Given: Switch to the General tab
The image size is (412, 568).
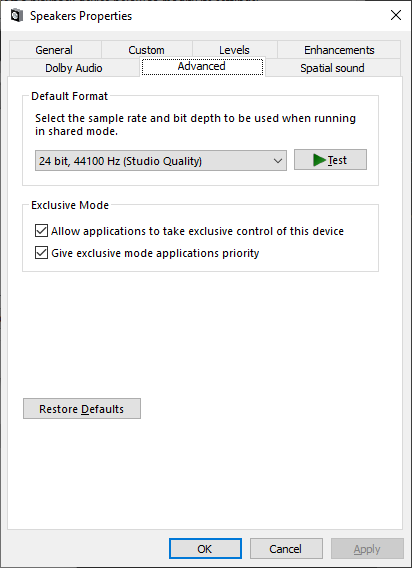Looking at the screenshot, I should pos(55,50).
